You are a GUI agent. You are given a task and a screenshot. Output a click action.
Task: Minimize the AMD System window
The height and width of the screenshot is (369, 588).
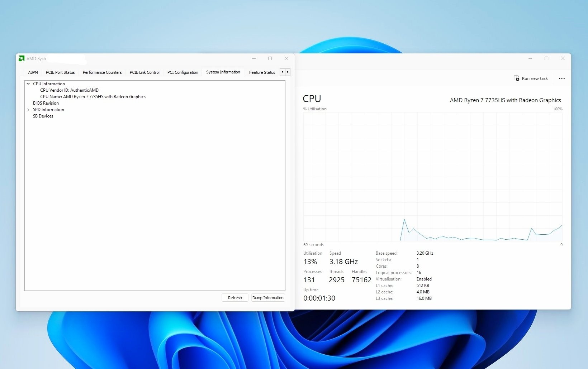254,58
